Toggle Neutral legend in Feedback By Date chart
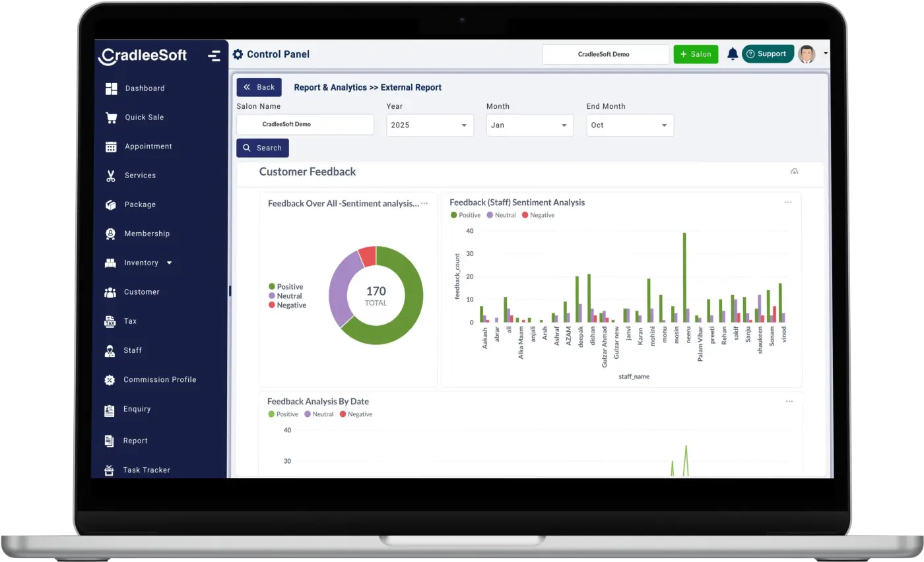The width and height of the screenshot is (924, 562). pyautogui.click(x=318, y=414)
